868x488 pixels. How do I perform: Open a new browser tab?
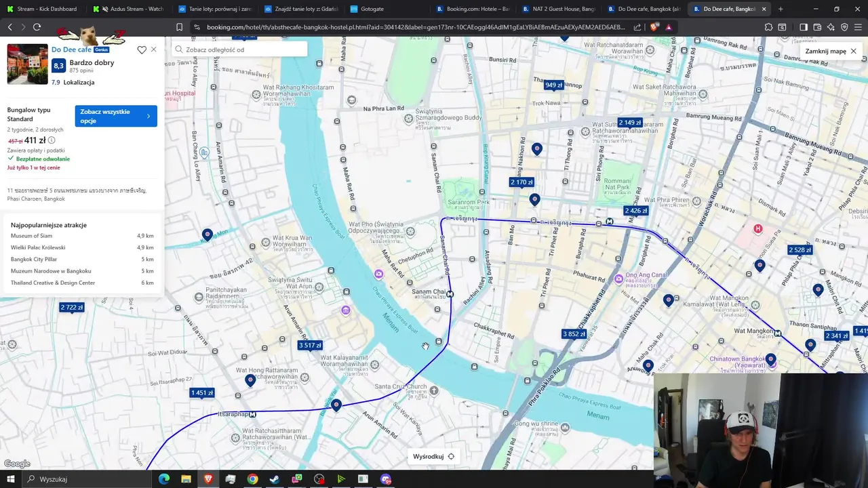(781, 9)
